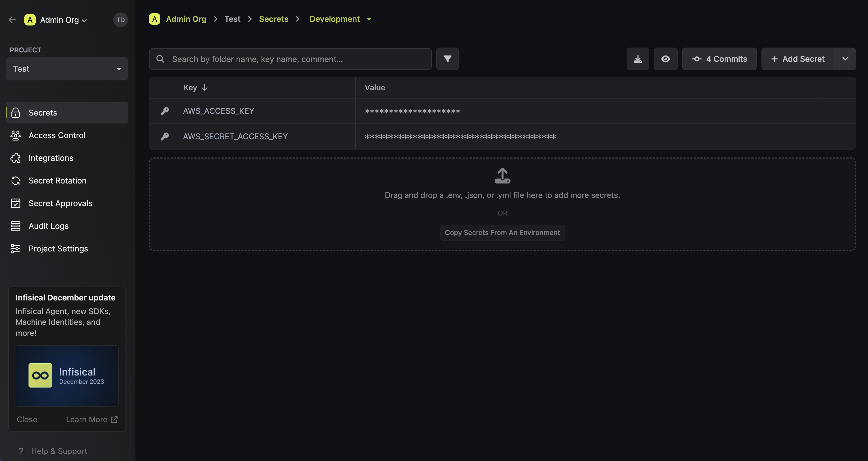This screenshot has width=868, height=461.
Task: Open the Infisical December 2023 thumbnail
Action: (67, 375)
